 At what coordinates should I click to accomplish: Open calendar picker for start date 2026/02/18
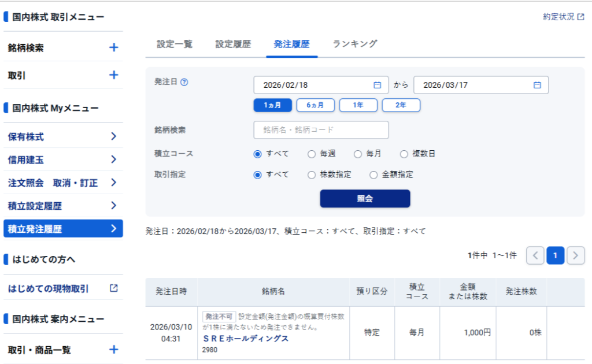pos(377,85)
